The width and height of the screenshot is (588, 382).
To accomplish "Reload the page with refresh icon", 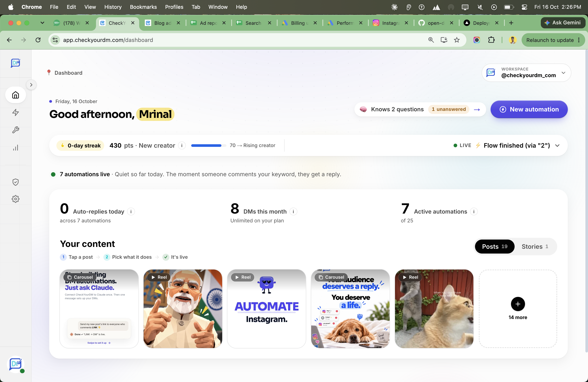I will tap(38, 40).
